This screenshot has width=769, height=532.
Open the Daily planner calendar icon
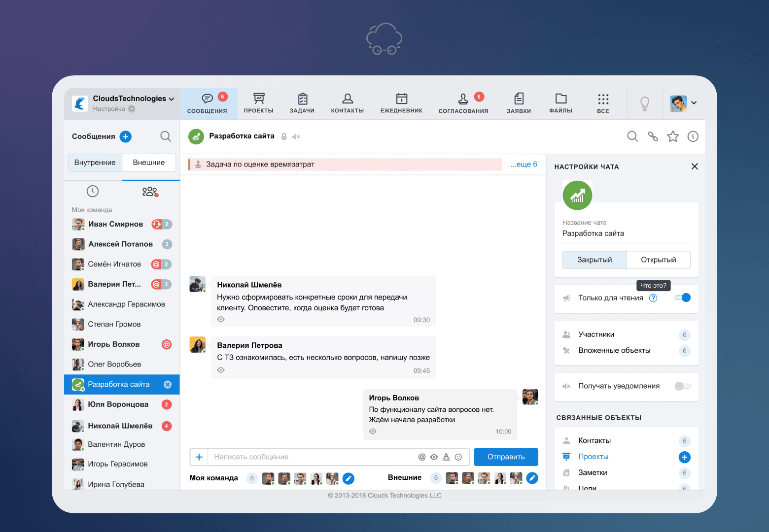pos(401,99)
